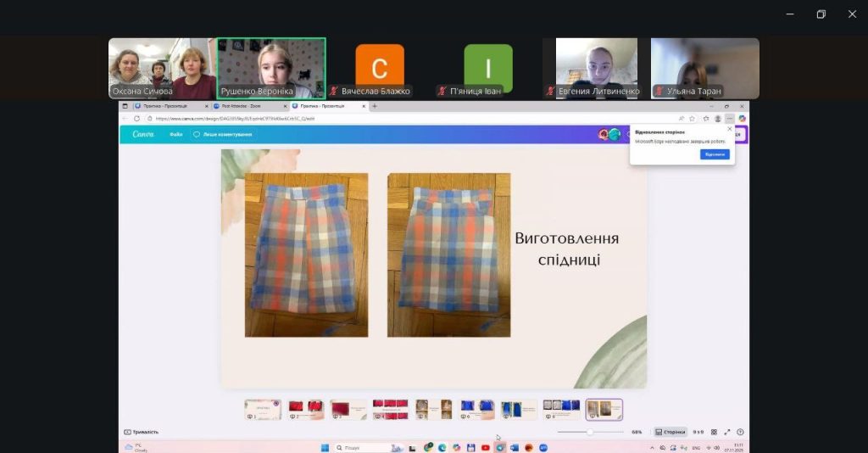
Task: Expand the 'Лише коментування' mode selector
Action: click(222, 134)
